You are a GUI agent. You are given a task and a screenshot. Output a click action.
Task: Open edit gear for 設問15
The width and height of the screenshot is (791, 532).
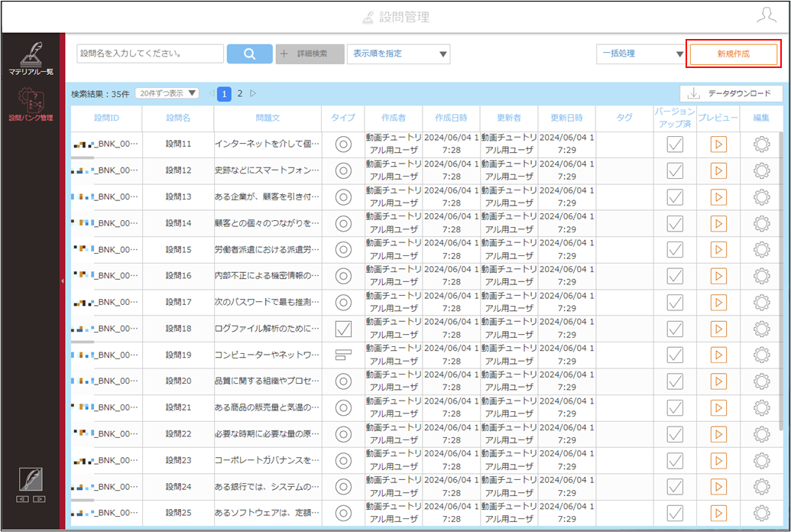point(761,249)
